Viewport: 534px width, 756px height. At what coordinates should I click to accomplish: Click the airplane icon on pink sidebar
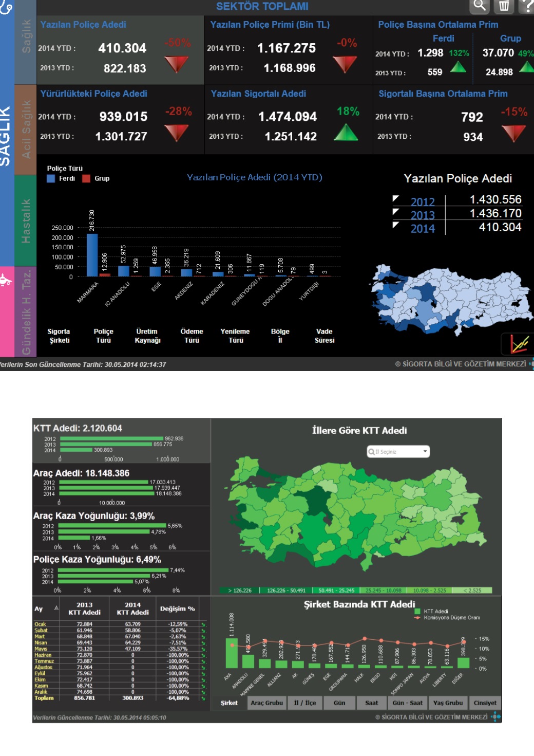pos(6,281)
